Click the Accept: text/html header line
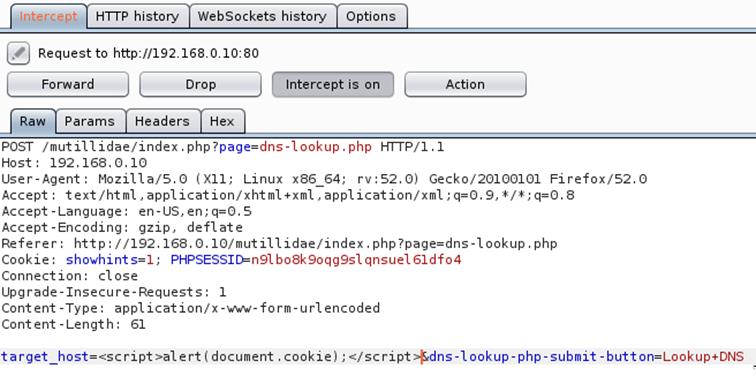The image size is (756, 376). pyautogui.click(x=288, y=195)
